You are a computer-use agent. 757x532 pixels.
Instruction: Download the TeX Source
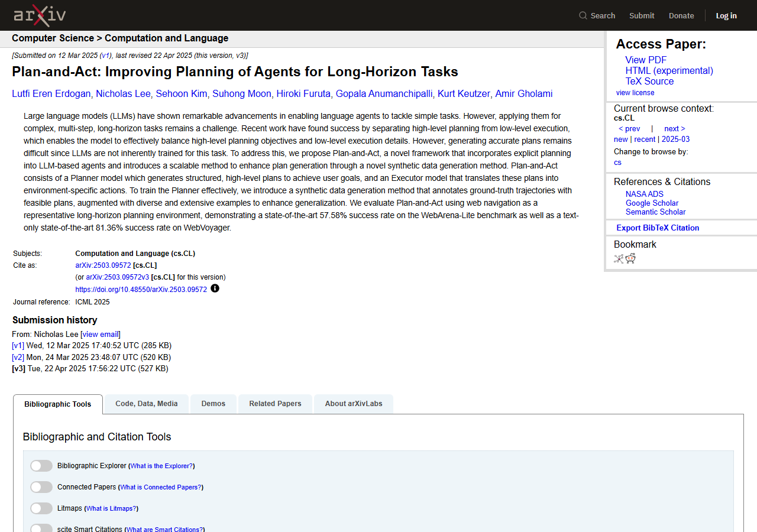650,81
